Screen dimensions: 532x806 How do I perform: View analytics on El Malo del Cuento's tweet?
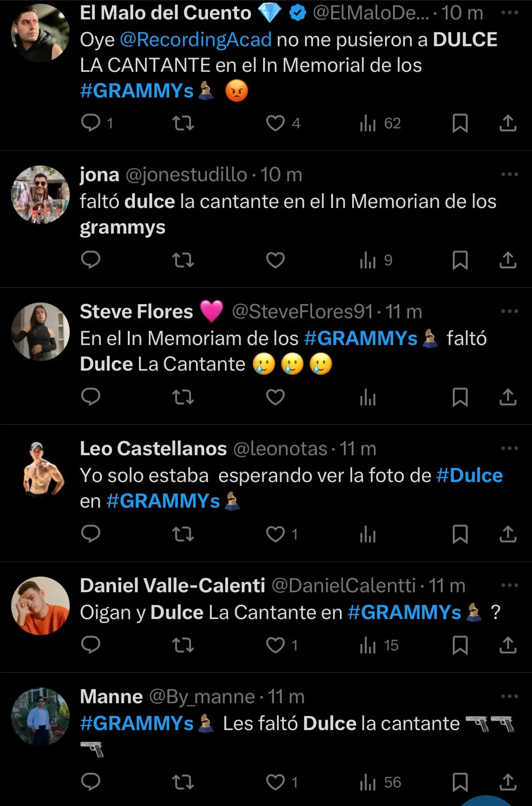click(x=368, y=123)
